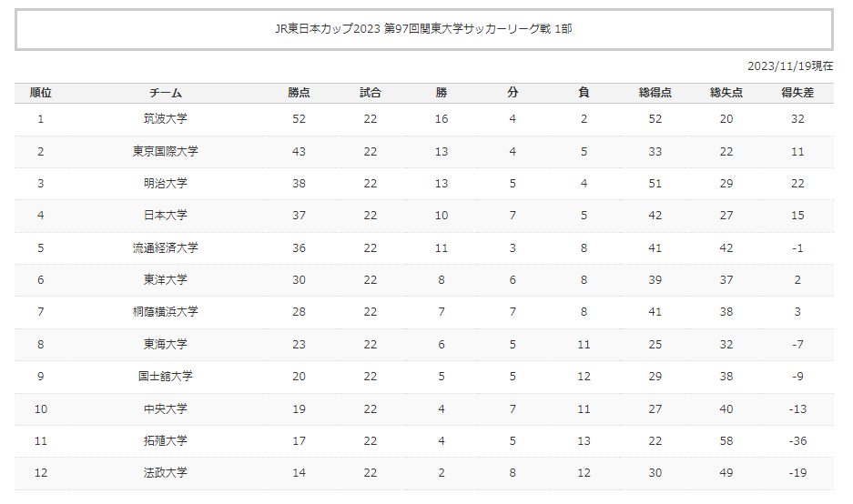The height and width of the screenshot is (504, 853).
Task: Select team name 東京国際大学
Action: [x=166, y=151]
